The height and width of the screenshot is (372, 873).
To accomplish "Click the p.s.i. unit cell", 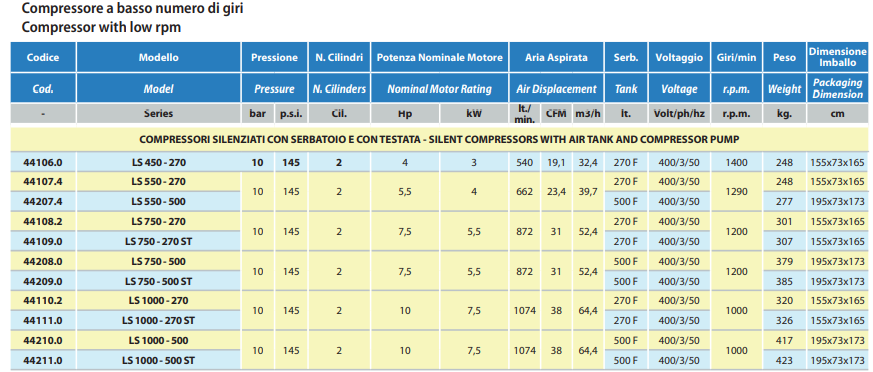I will coord(290,114).
